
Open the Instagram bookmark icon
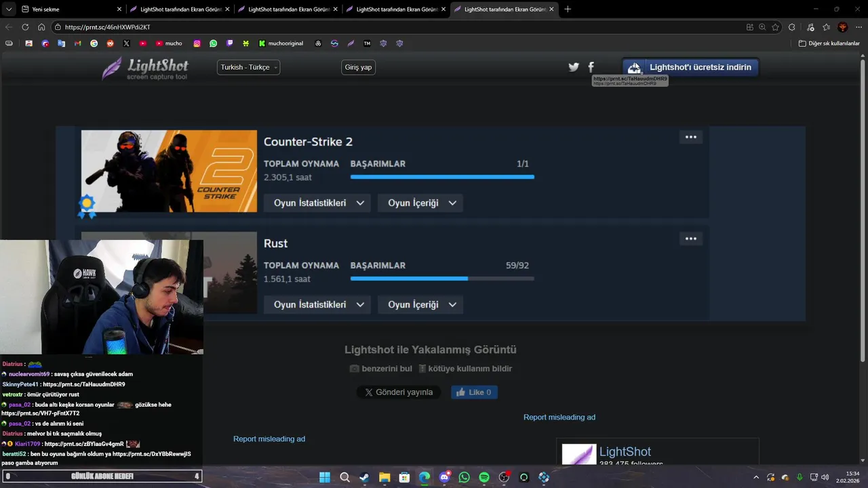tap(197, 43)
